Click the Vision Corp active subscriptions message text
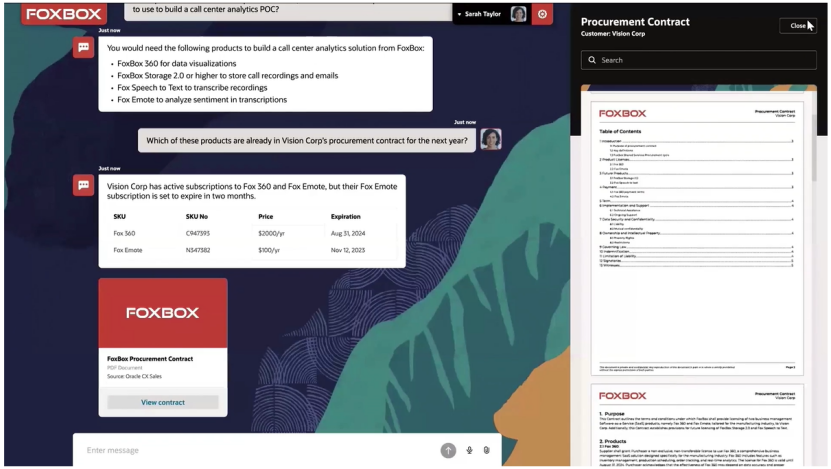Viewport: 831px width, 469px height. (252, 191)
